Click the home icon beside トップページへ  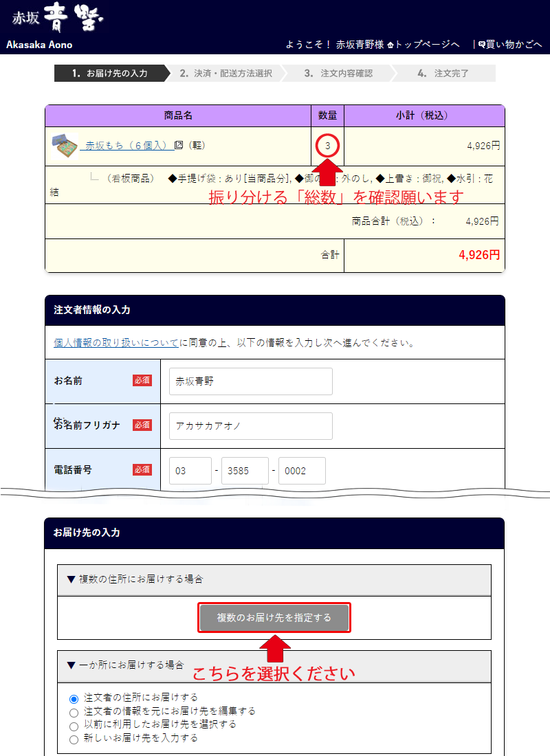pyautogui.click(x=390, y=43)
